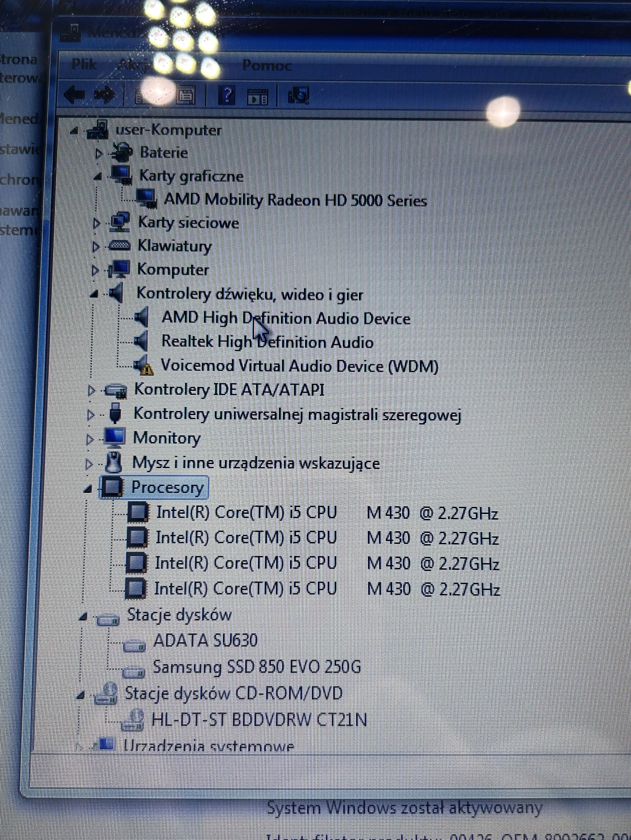Expand the Baterie tree node
Viewport: 631px width, 840px height.
(99, 153)
